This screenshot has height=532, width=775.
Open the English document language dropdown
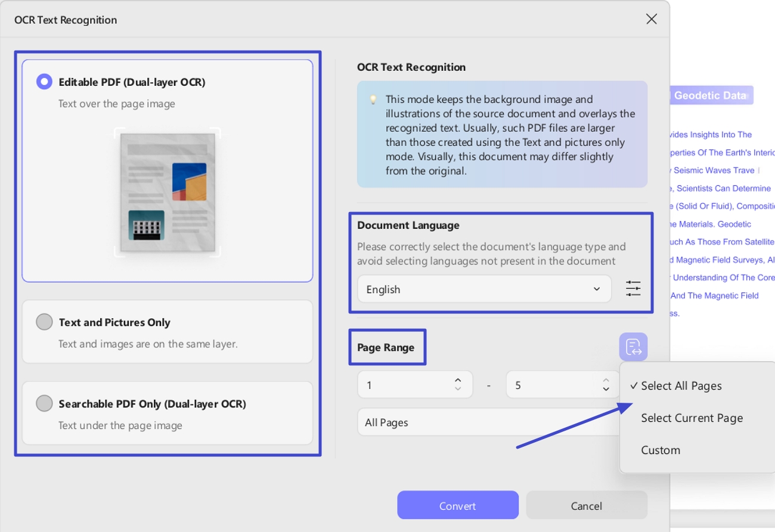pos(484,289)
